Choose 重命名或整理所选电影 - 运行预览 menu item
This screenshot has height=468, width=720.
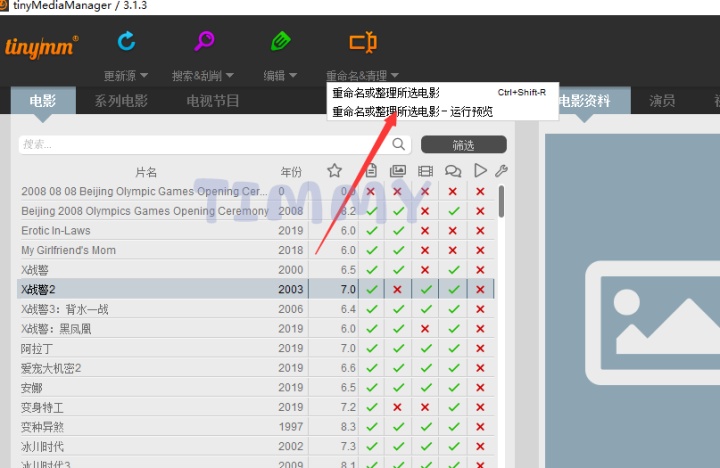[x=443, y=112]
